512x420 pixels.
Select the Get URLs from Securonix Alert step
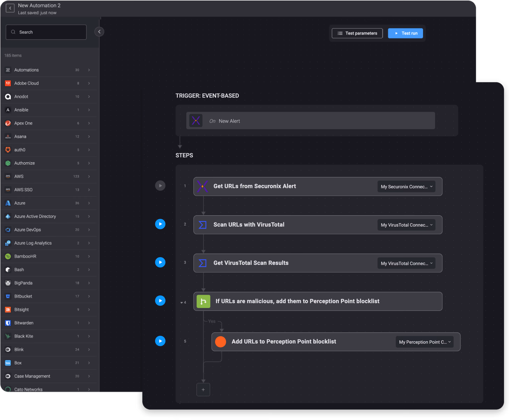click(x=318, y=186)
